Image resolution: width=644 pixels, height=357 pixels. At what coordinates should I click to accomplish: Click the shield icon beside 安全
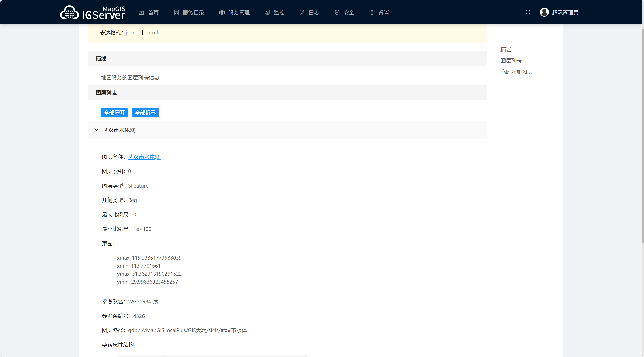click(337, 13)
